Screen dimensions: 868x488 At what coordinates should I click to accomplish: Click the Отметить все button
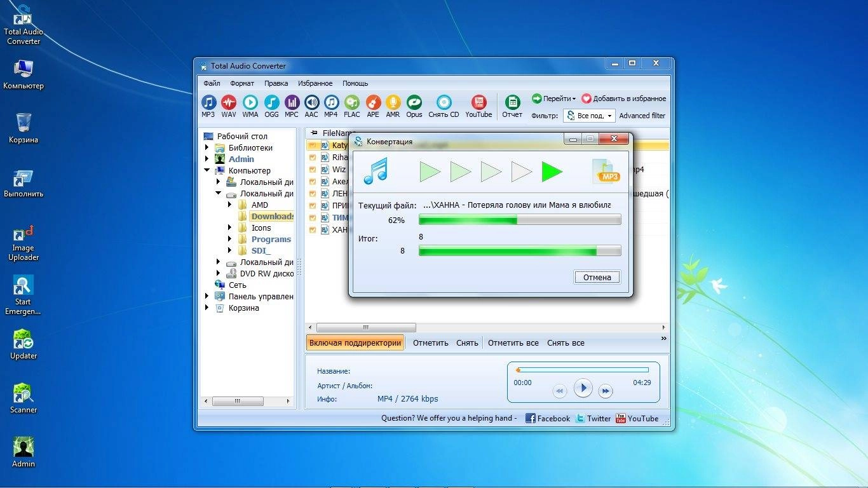click(513, 342)
